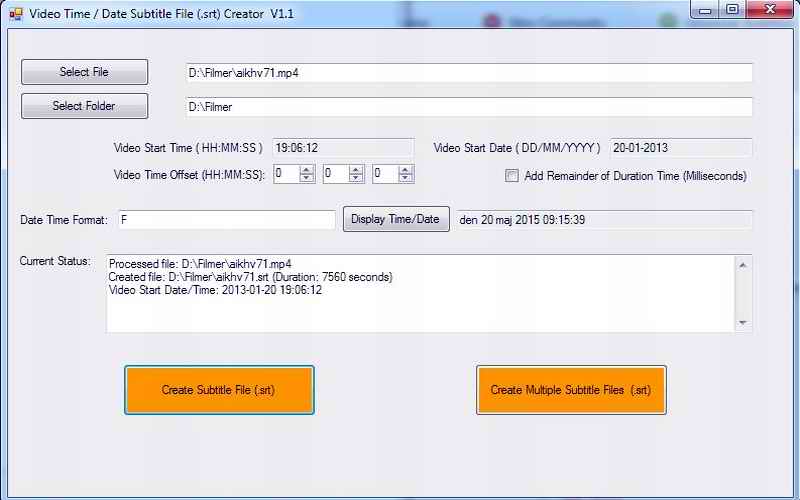Click the Current Status scrollbar up arrow
Viewport: 800px width, 500px height.
(x=742, y=265)
